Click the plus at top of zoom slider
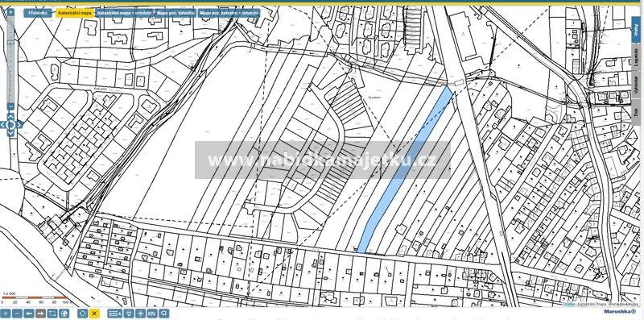Image resolution: width=644 pixels, height=320 pixels. [10, 12]
